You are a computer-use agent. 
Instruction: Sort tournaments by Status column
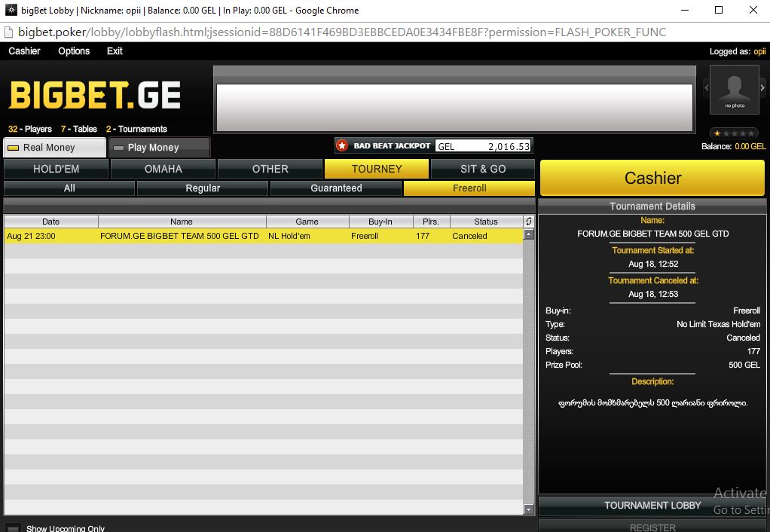click(x=486, y=222)
